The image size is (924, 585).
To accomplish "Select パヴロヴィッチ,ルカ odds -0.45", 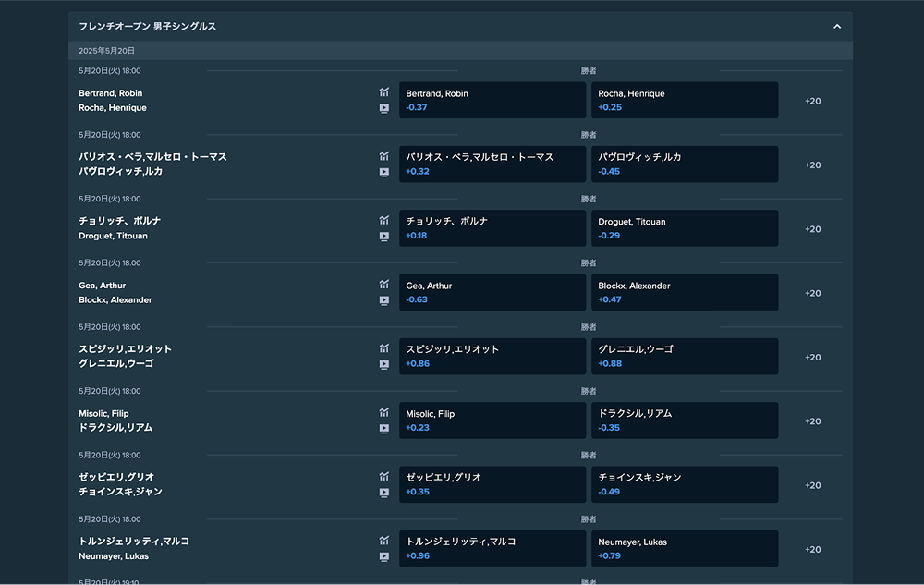I will (x=685, y=165).
